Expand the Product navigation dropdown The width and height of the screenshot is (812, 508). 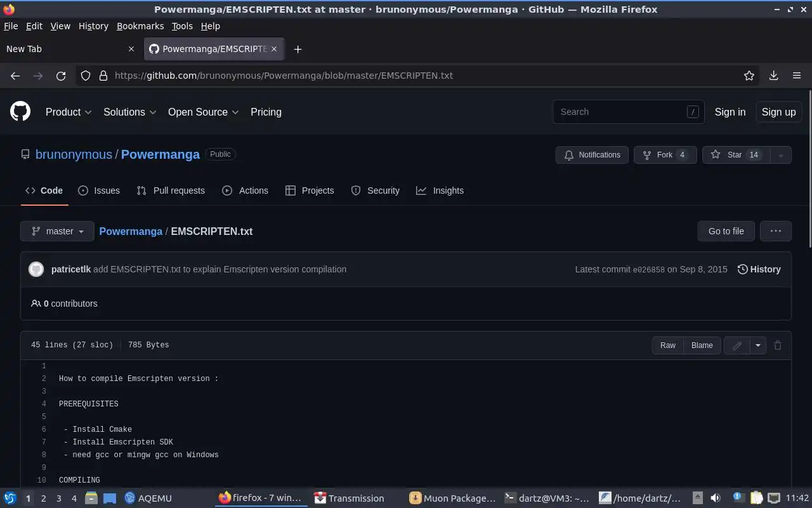point(69,112)
